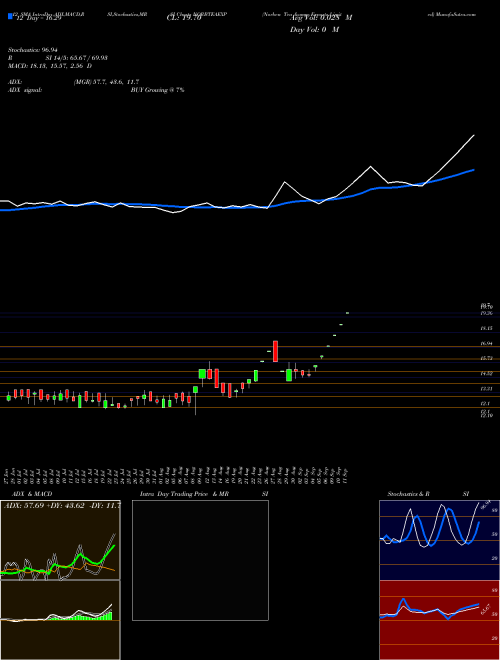Click the blue 12-day SMA legend swatch
This screenshot has height=660, width=500.
[10, 16]
